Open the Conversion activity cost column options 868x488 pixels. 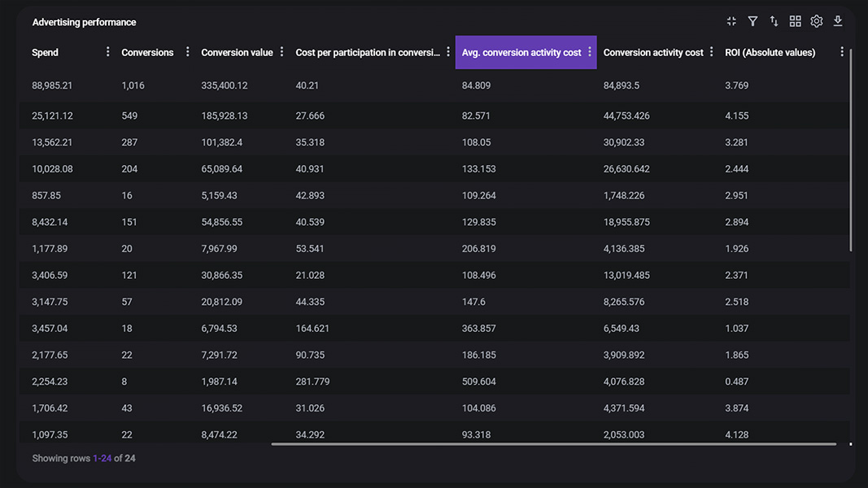tap(712, 51)
